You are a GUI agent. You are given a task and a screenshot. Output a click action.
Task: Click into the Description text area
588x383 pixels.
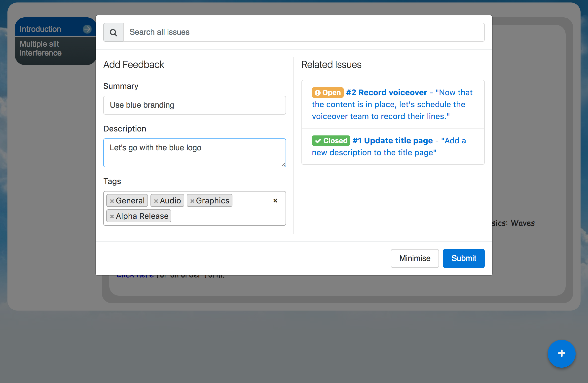point(194,156)
